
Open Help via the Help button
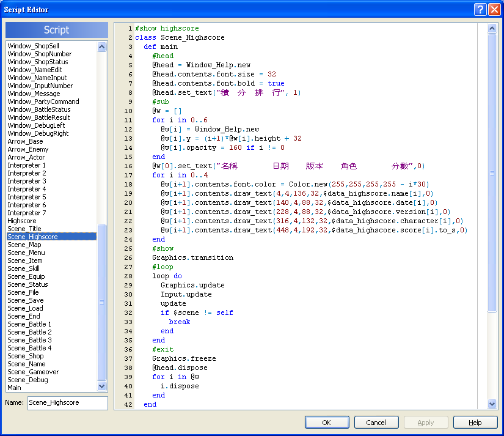475,423
